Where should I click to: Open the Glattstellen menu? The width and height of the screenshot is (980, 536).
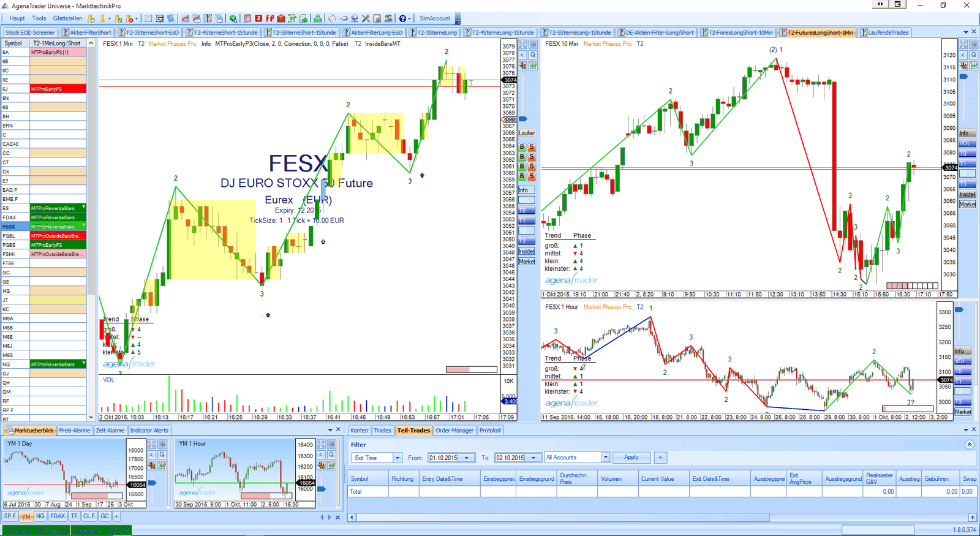click(x=67, y=18)
